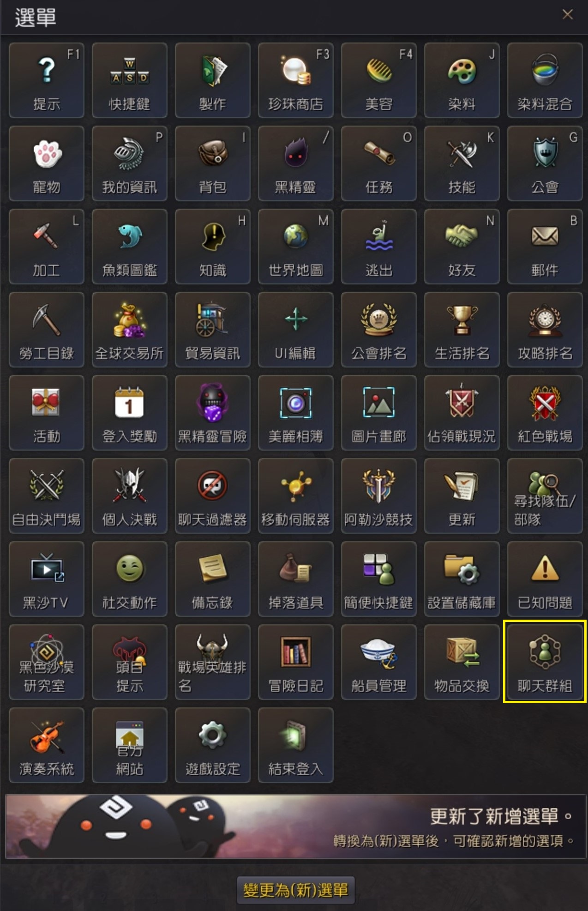Image resolution: width=588 pixels, height=911 pixels.
Task: Click the 船員管理 sailor hat icon
Action: (378, 662)
